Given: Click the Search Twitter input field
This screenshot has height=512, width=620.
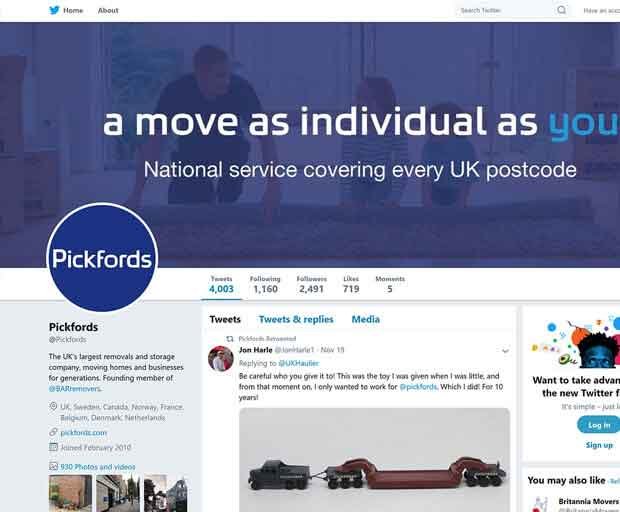Looking at the screenshot, I should (506, 10).
